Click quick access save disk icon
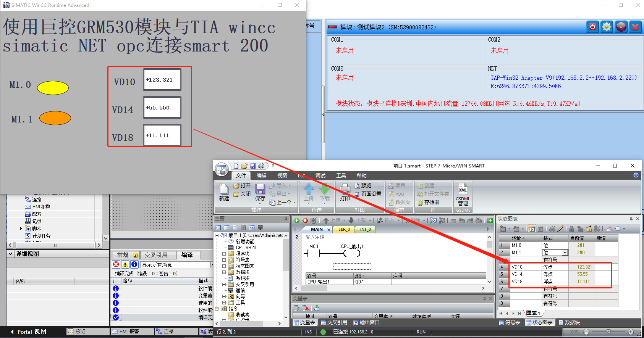Viewport: 644px width, 338px height. coord(253,166)
